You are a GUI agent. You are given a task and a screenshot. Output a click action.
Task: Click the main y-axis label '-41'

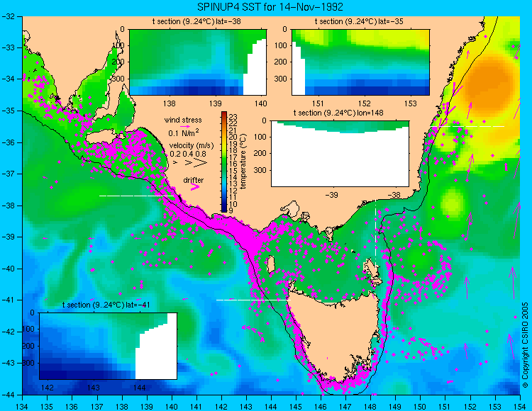(x=9, y=300)
